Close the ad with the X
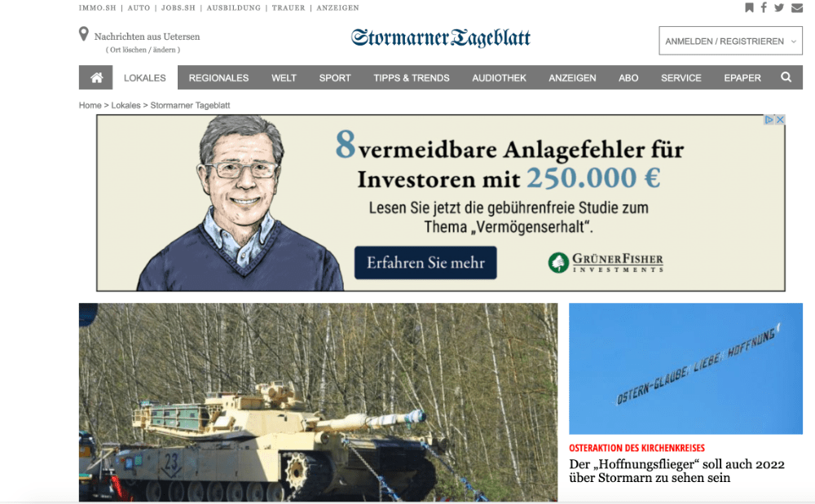This screenshot has height=504, width=815. [x=780, y=120]
